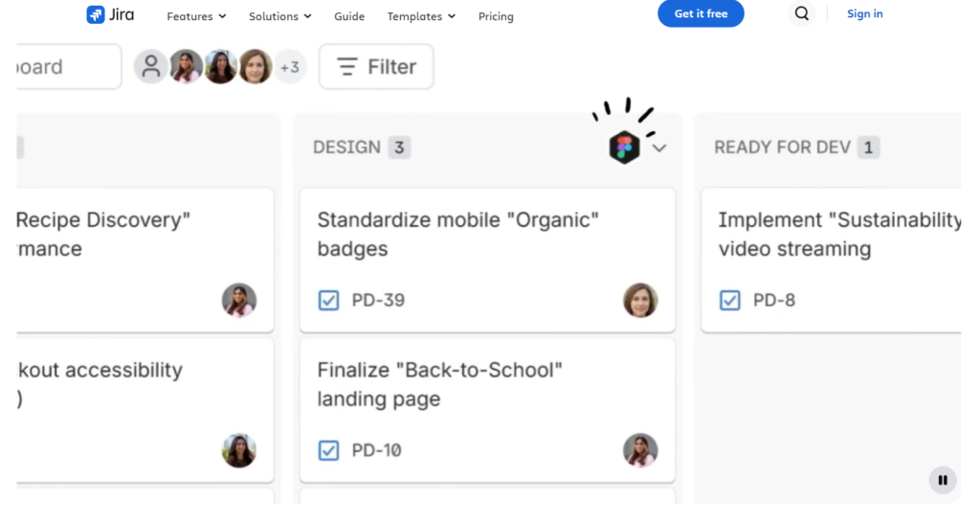
Task: Expand the Features dropdown menu
Action: click(196, 16)
